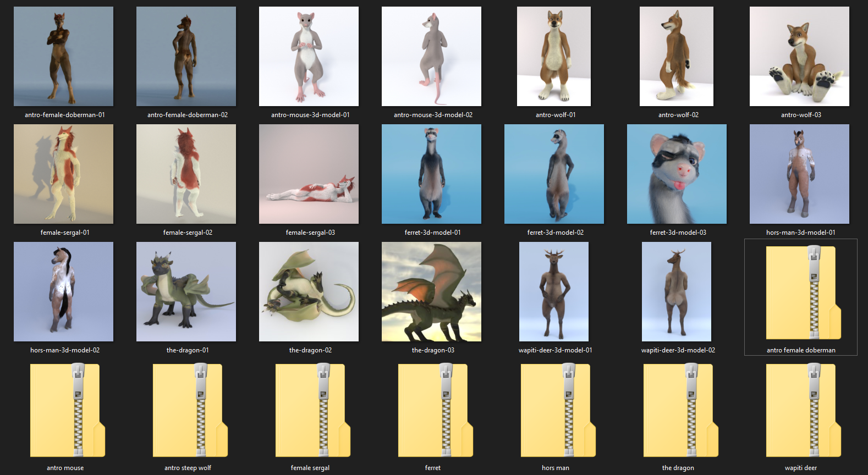Image resolution: width=868 pixels, height=475 pixels.
Task: Select ferret-3d-model-02 thumbnail
Action: [x=554, y=174]
